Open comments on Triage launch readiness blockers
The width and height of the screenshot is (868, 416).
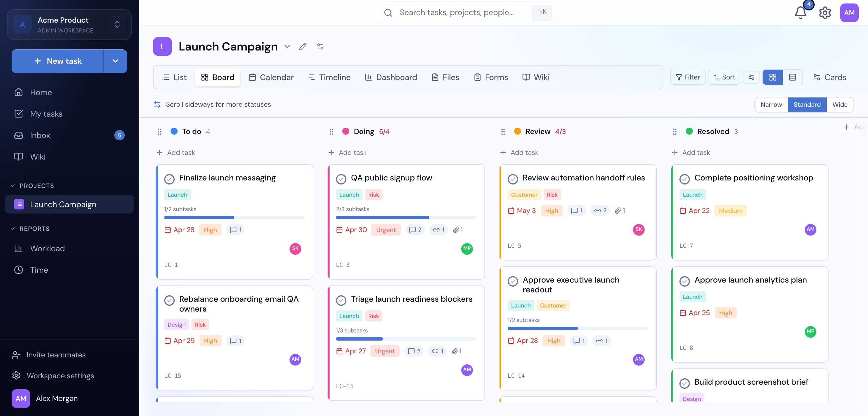[414, 351]
